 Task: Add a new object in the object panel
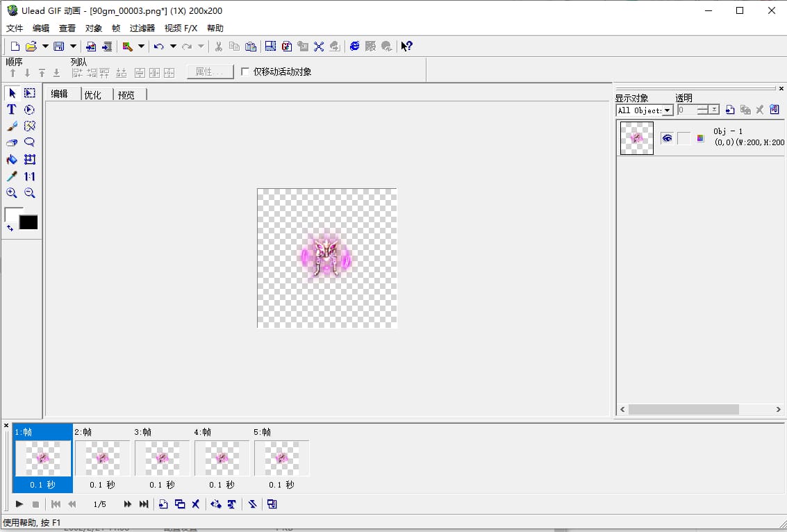pos(730,110)
